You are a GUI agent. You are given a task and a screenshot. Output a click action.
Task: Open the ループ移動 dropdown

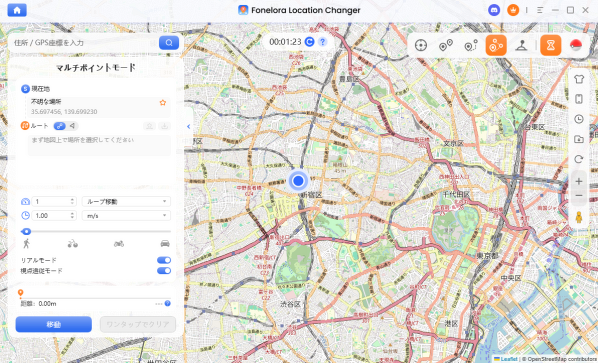[x=126, y=202]
